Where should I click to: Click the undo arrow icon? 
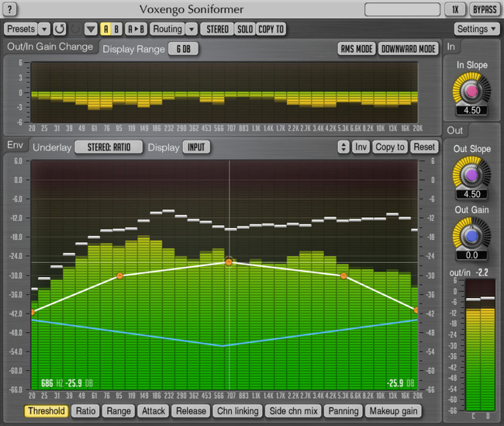[x=60, y=29]
